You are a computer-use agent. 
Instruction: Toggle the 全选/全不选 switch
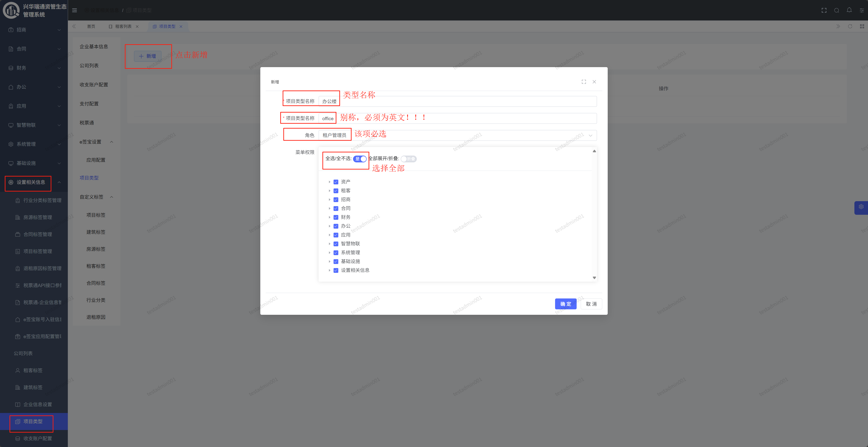tap(360, 159)
